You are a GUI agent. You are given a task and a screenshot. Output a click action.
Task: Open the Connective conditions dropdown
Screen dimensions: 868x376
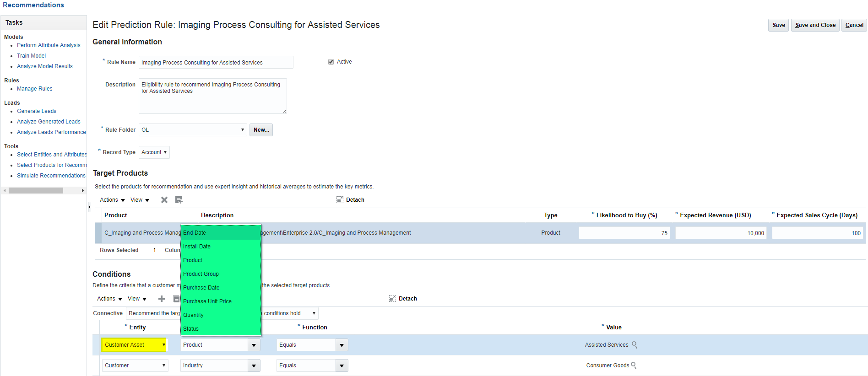click(222, 313)
